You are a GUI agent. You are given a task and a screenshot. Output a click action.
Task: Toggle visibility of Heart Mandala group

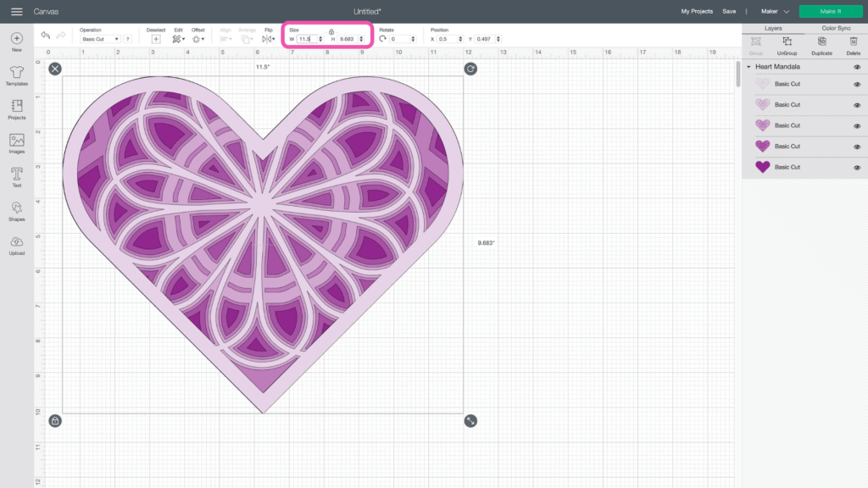[x=857, y=67]
